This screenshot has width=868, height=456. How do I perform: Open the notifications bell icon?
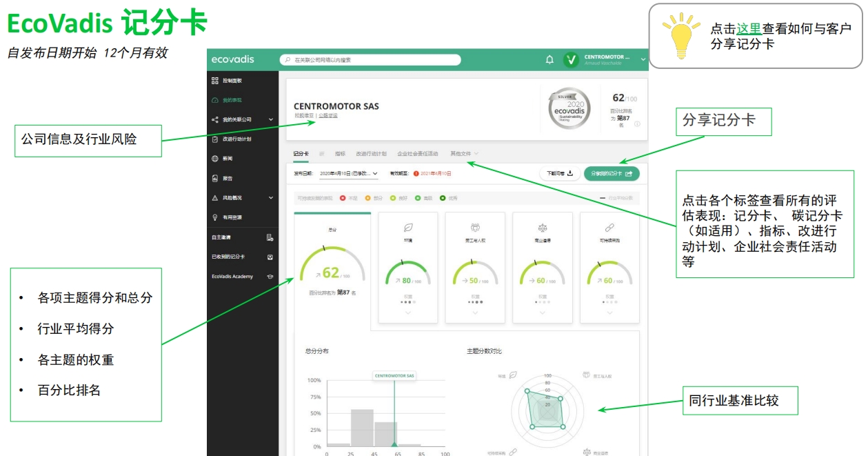click(x=549, y=60)
